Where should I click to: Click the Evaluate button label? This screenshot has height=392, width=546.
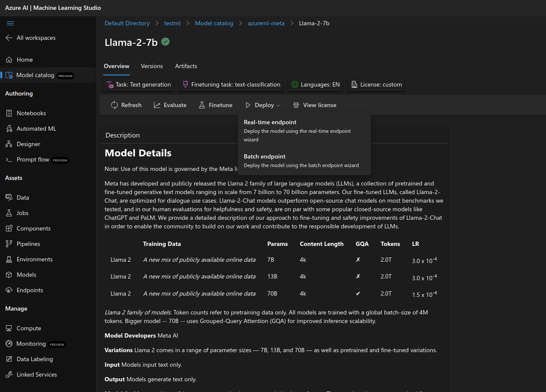point(175,105)
